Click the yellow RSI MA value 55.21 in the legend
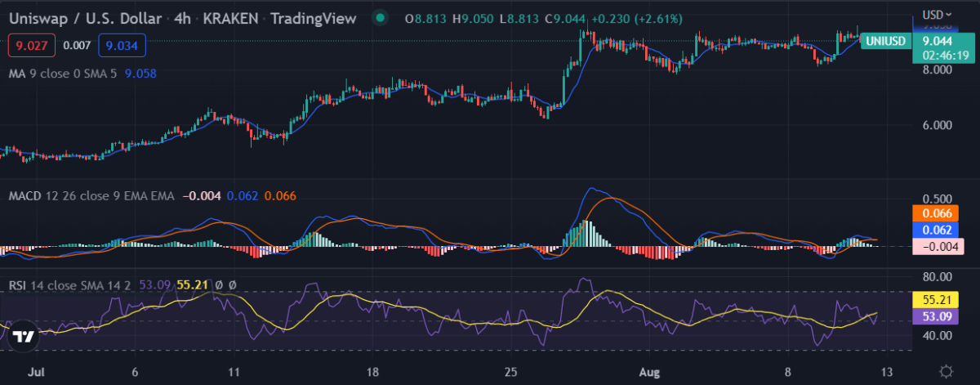This screenshot has width=980, height=385. [192, 284]
